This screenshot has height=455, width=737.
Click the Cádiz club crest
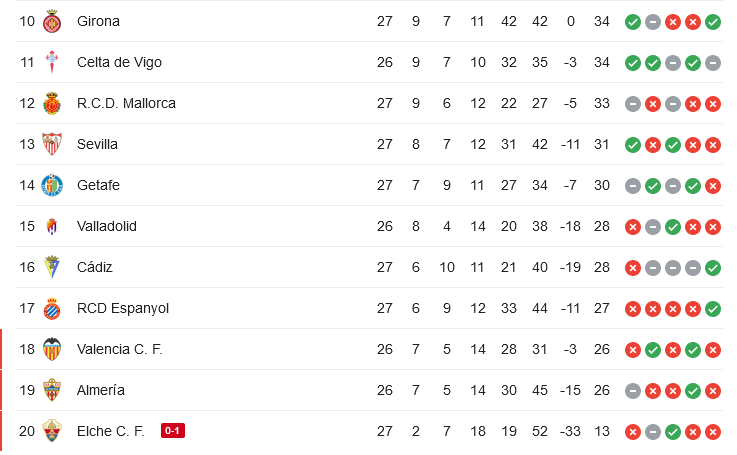pos(52,267)
